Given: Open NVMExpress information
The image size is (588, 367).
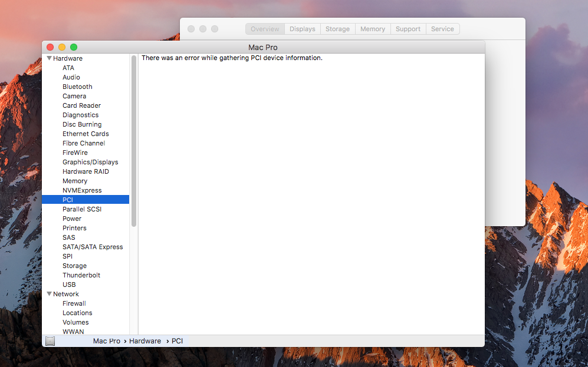Looking at the screenshot, I should coord(82,190).
